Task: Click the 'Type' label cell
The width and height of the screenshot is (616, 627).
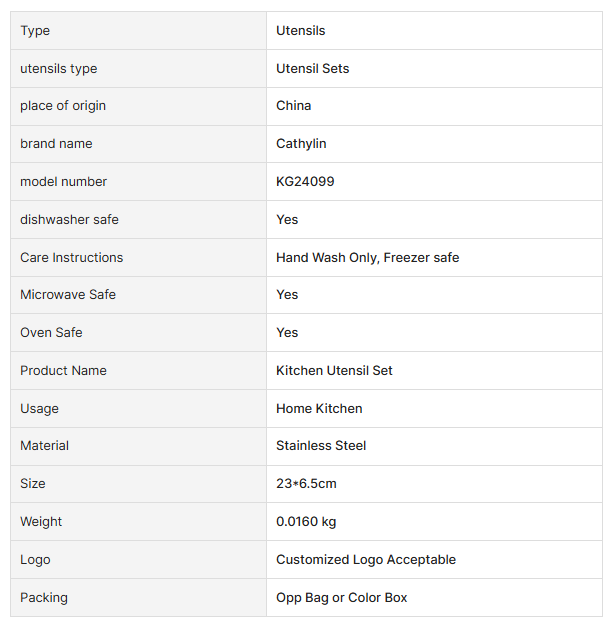Action: click(35, 31)
